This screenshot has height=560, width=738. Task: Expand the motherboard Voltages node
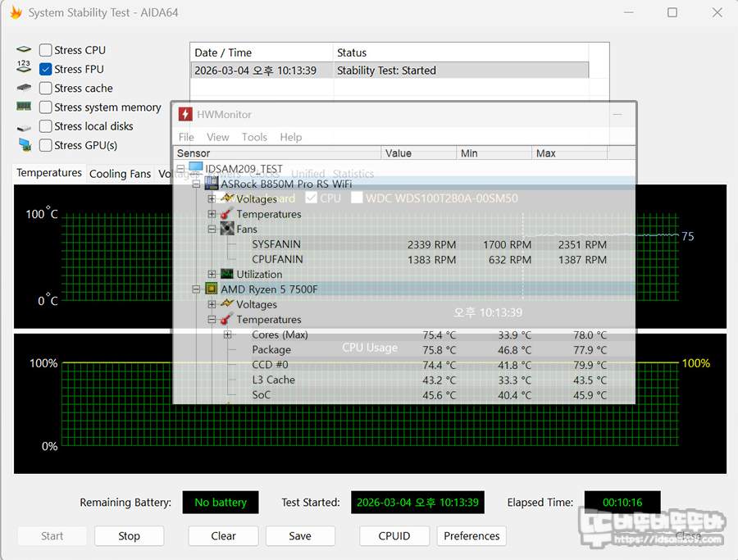tap(212, 198)
